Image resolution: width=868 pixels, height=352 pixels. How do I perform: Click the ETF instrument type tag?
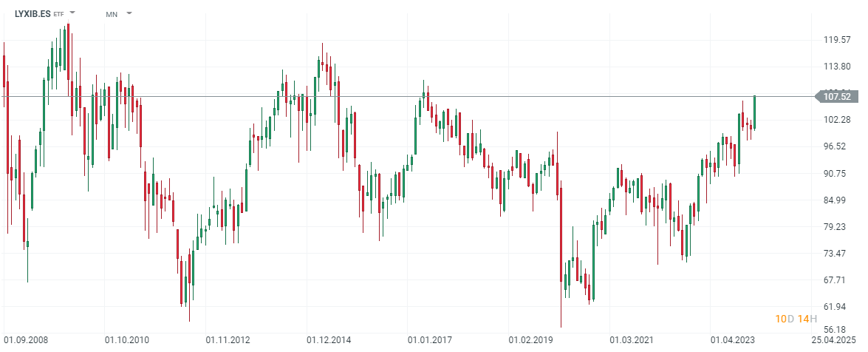click(59, 14)
